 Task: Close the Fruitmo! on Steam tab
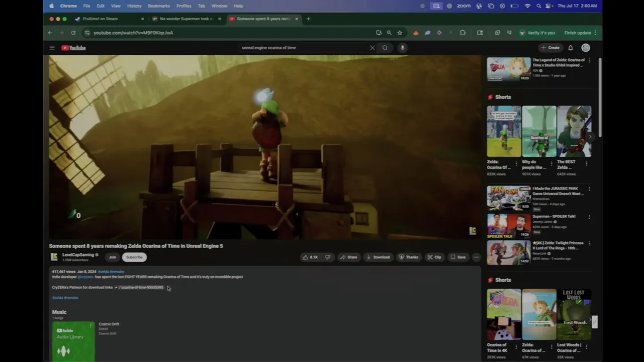coord(142,19)
